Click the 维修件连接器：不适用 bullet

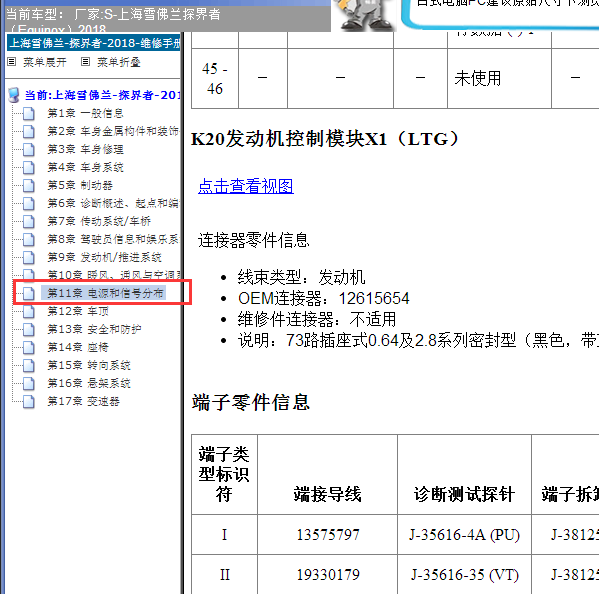point(317,319)
